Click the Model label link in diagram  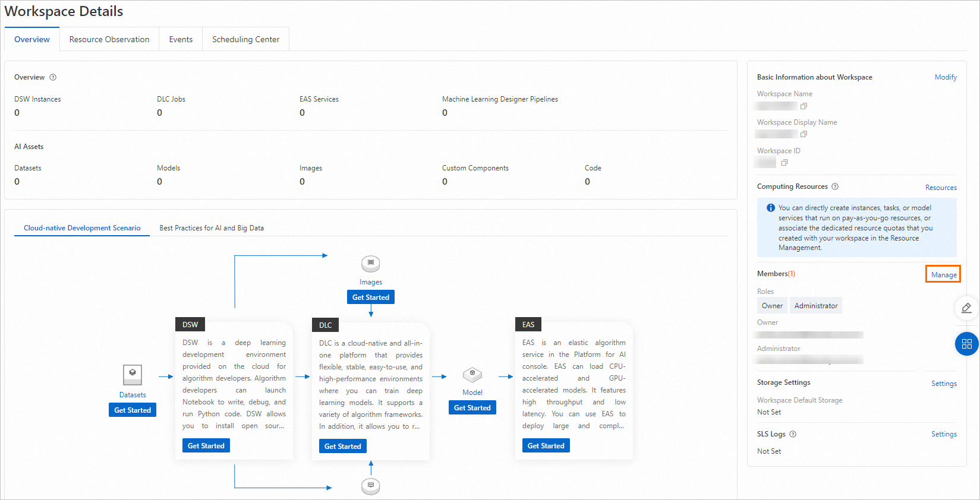pyautogui.click(x=472, y=393)
